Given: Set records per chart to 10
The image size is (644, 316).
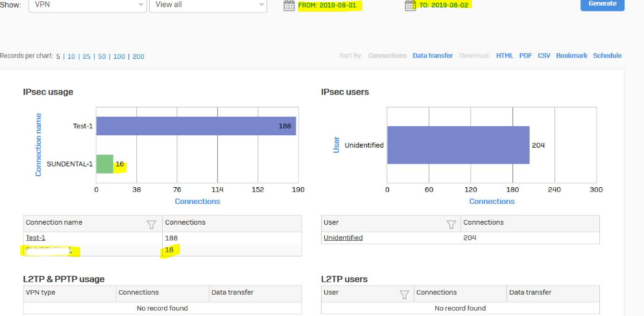Looking at the screenshot, I should click(71, 56).
